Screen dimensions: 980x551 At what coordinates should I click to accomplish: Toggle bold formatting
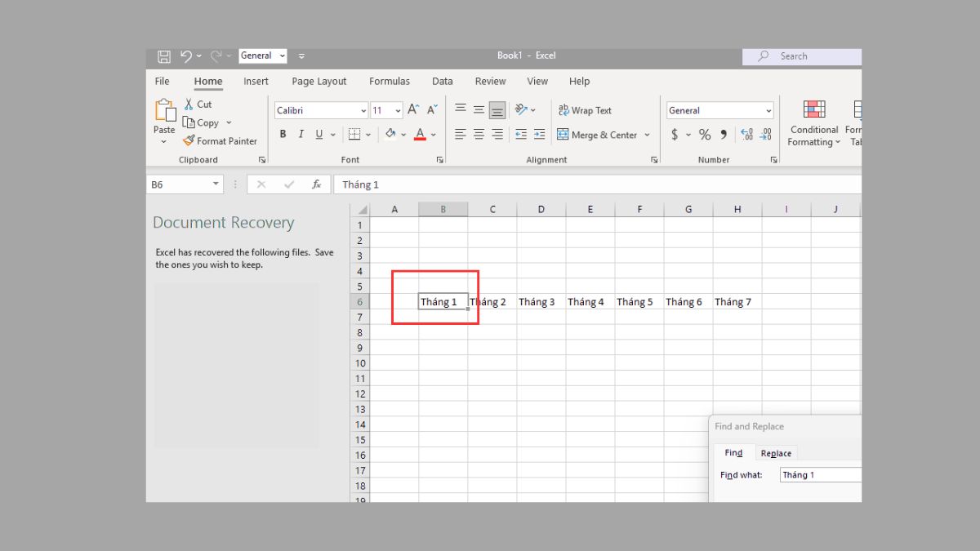(283, 134)
